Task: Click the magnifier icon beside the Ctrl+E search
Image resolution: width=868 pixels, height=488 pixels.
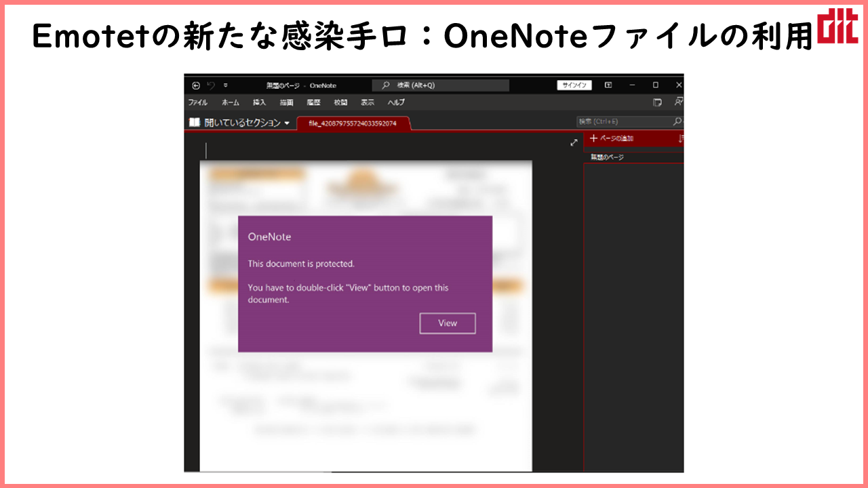Action: pos(677,122)
